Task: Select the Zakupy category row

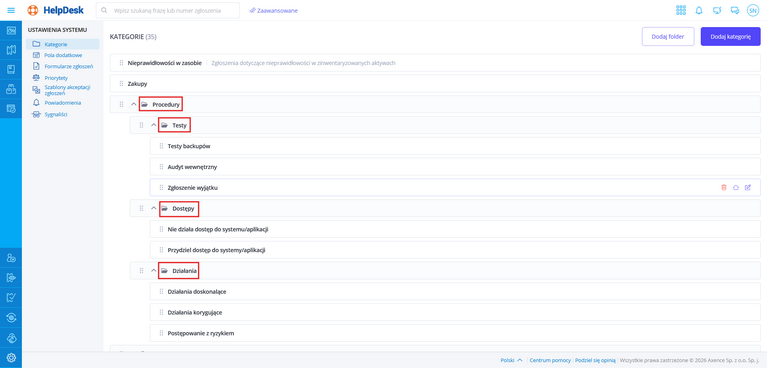Action: pos(435,84)
